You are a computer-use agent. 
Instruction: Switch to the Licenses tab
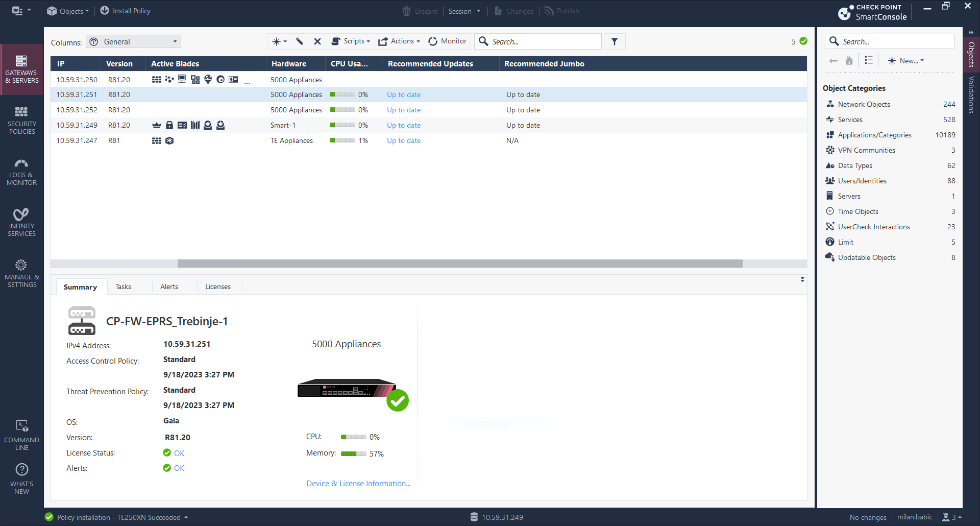click(x=218, y=287)
